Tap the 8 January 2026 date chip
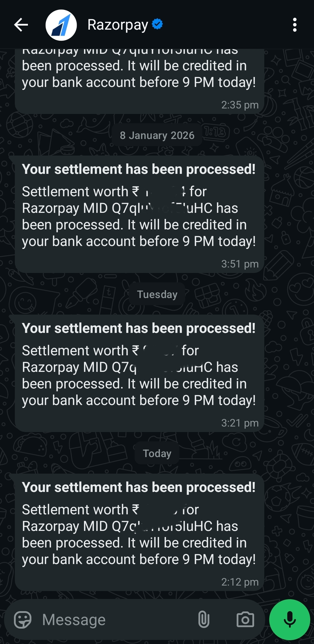 tap(157, 135)
